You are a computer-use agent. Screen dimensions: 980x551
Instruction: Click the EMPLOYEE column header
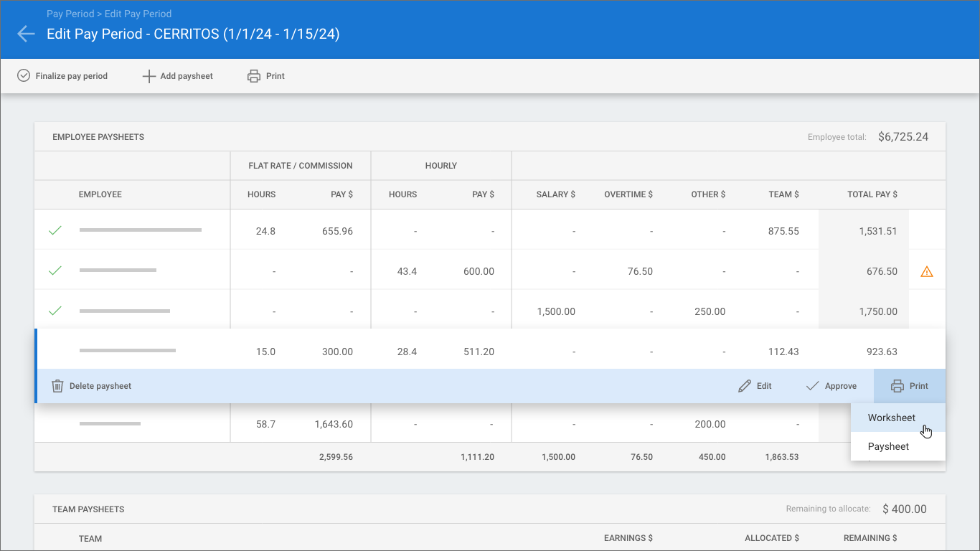[100, 194]
